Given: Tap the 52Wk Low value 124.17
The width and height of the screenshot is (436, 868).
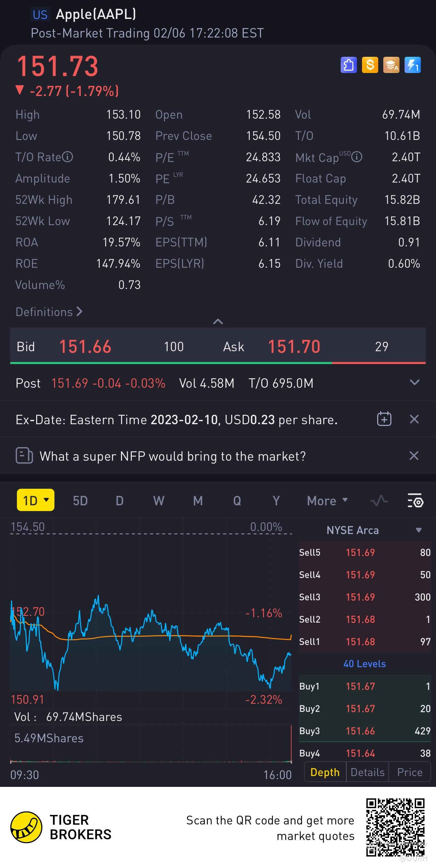Looking at the screenshot, I should 123,221.
